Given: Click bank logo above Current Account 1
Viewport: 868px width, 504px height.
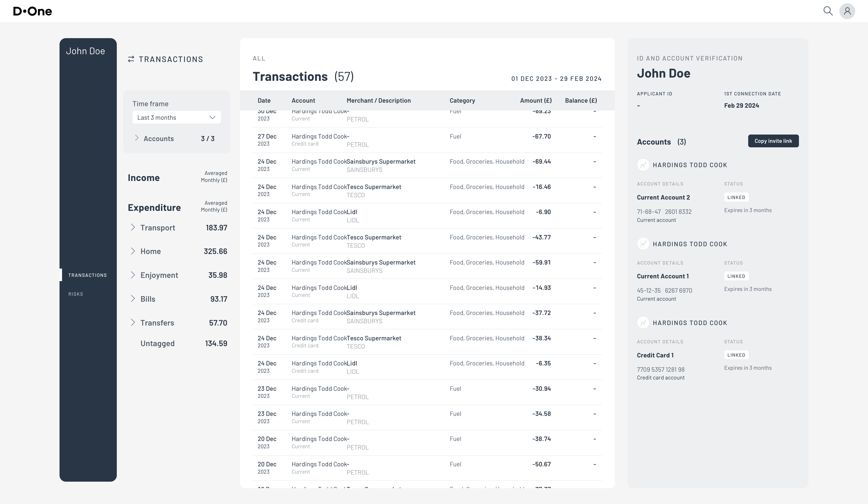Looking at the screenshot, I should (x=643, y=244).
